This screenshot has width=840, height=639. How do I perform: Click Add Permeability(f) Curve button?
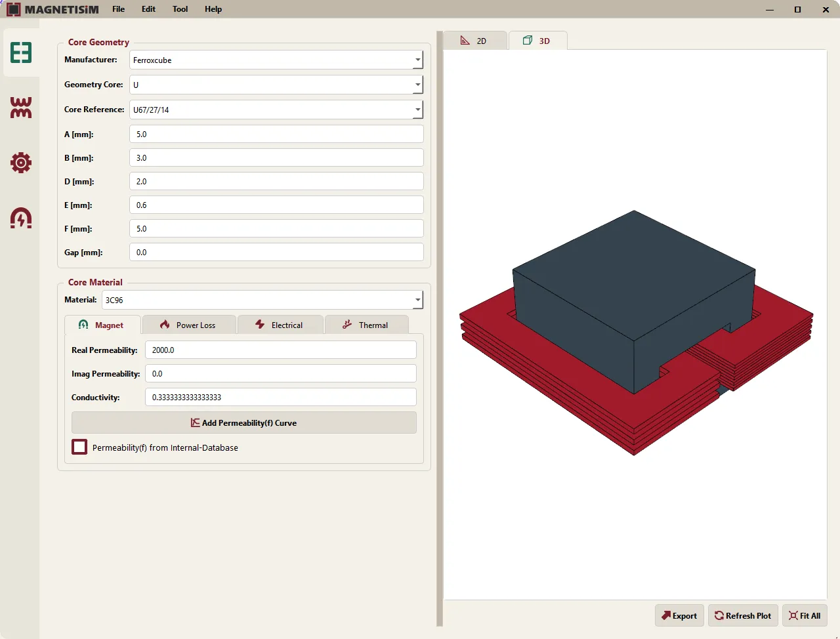(244, 423)
